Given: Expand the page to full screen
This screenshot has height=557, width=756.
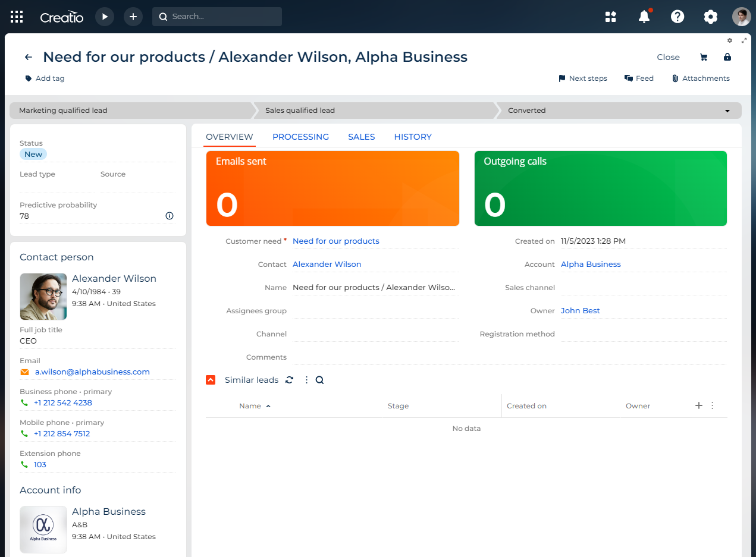Looking at the screenshot, I should pos(744,40).
